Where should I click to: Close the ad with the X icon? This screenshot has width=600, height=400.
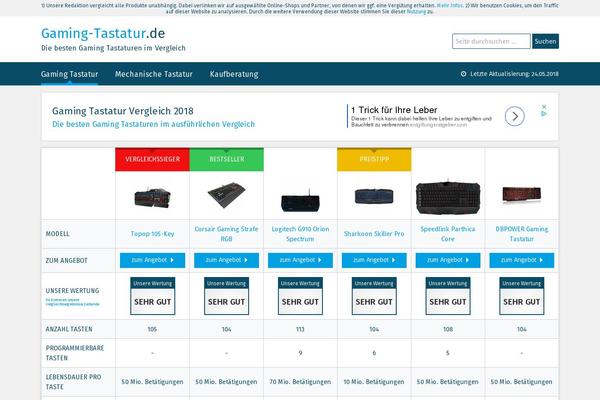[544, 107]
